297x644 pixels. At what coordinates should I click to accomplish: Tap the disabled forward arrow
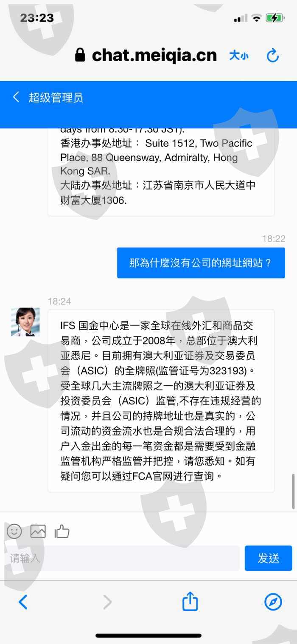(107, 602)
